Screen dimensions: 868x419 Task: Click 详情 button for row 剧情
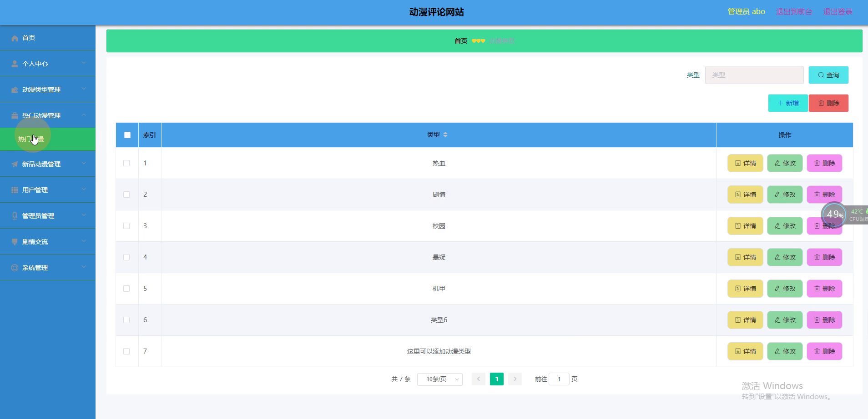point(745,195)
